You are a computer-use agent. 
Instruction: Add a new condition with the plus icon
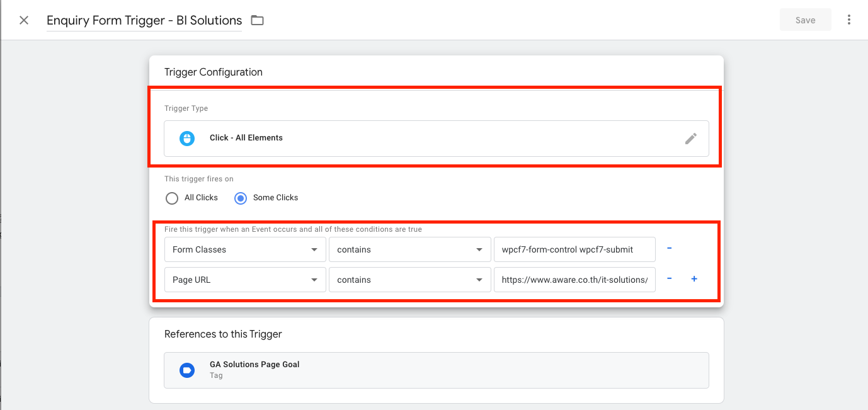(694, 279)
